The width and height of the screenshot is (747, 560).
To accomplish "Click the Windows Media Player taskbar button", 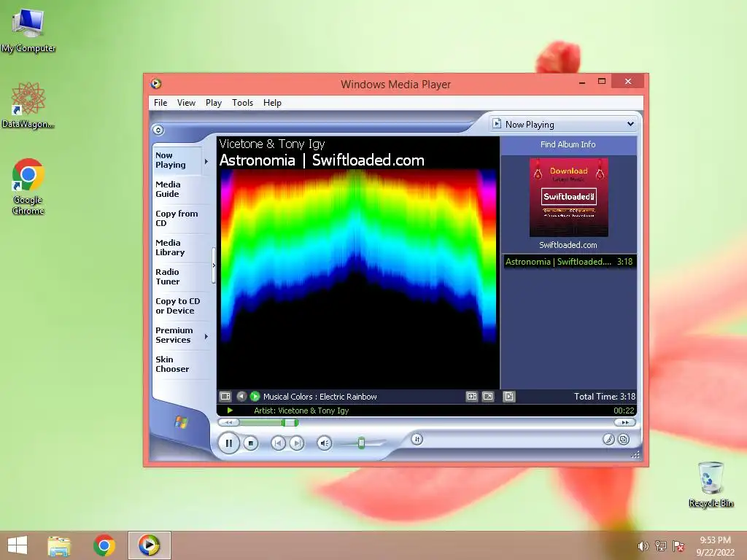I will pyautogui.click(x=149, y=545).
